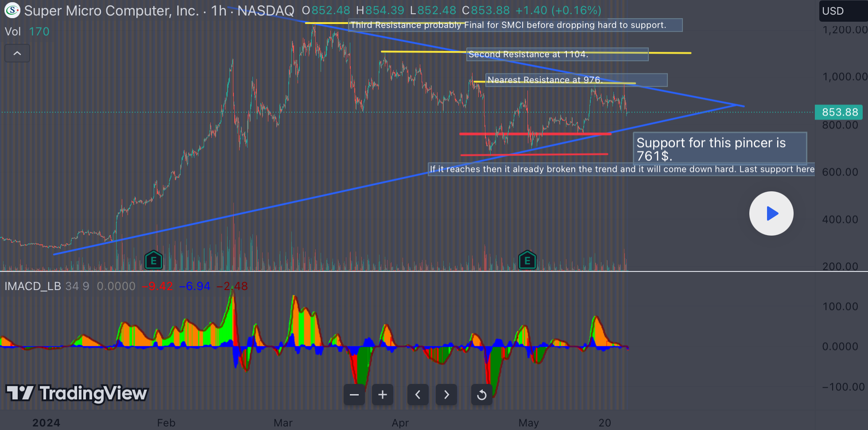The width and height of the screenshot is (868, 430).
Task: Zoom in with the plus button
Action: coord(383,394)
